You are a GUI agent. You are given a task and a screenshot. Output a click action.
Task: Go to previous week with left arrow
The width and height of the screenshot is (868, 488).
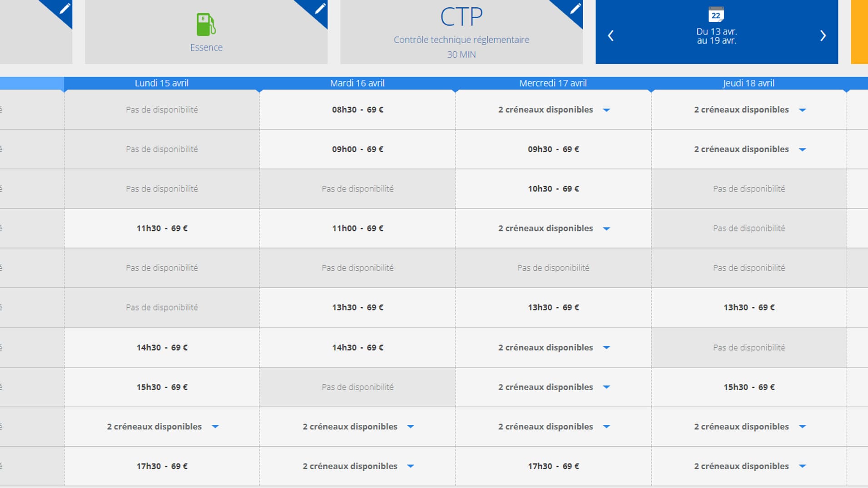tap(611, 36)
